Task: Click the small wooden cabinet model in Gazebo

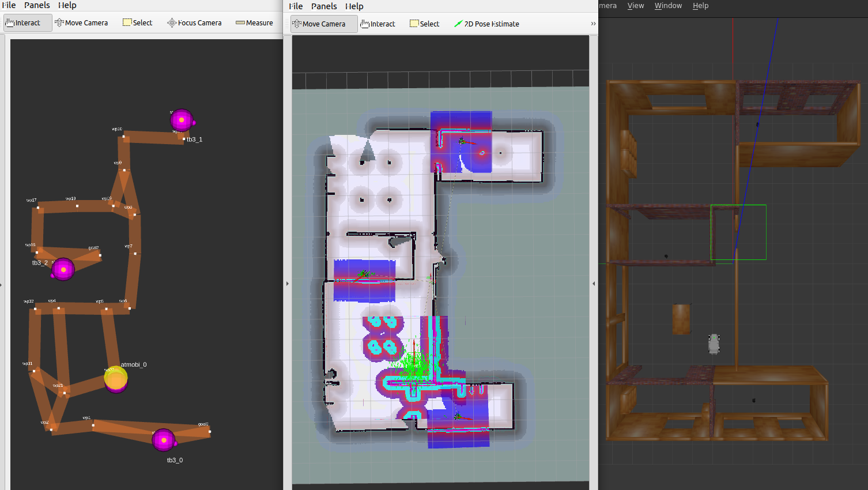Action: coord(681,319)
